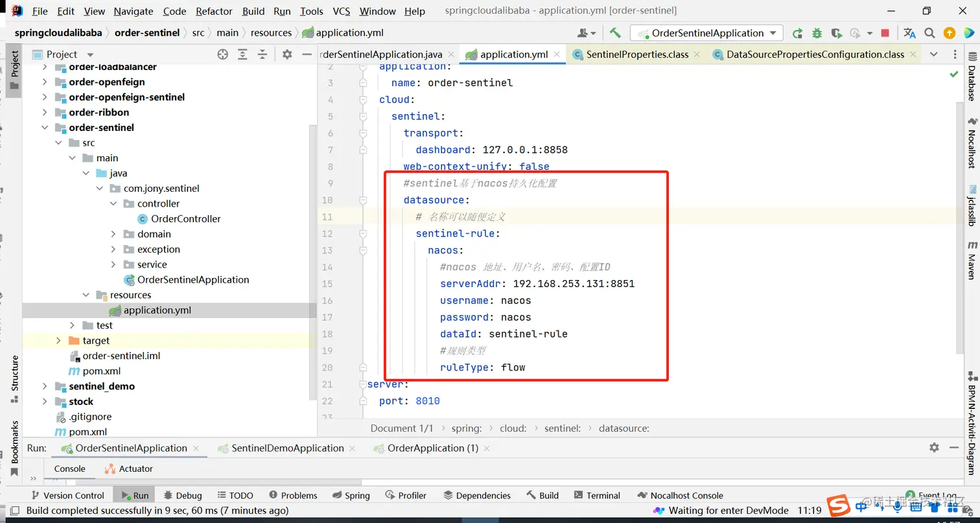Click 'datasource:' in editor breadcrumb
The image size is (980, 523).
624,428
